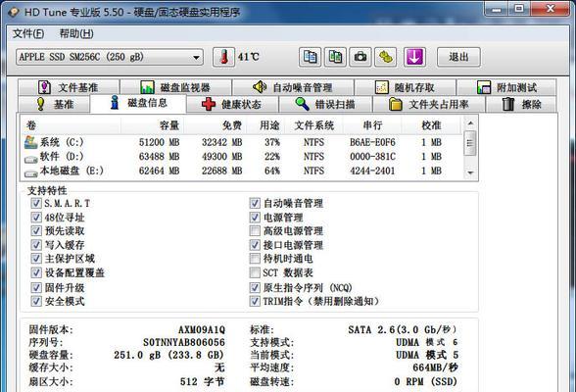
Task: Save screenshot with camera icon
Action: (360, 57)
